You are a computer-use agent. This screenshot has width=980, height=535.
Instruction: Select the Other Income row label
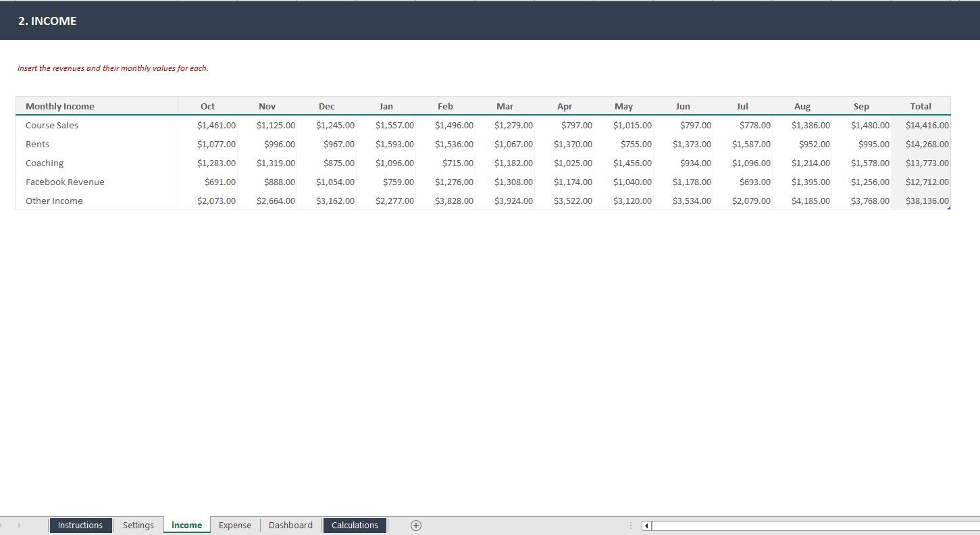click(x=54, y=201)
